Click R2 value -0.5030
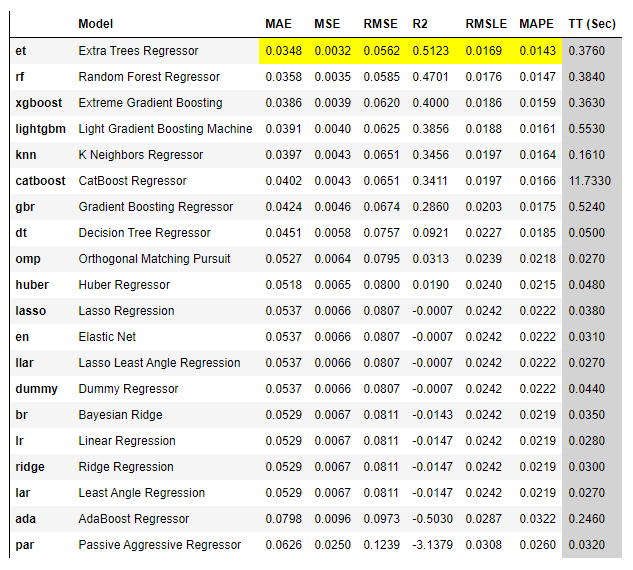 tap(432, 519)
